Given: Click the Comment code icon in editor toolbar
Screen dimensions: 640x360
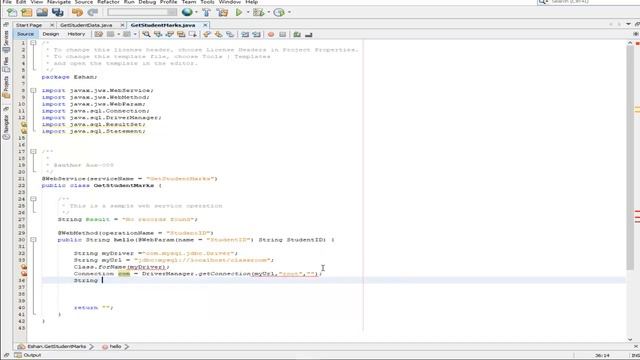Looking at the screenshot, I should pyautogui.click(x=297, y=35).
